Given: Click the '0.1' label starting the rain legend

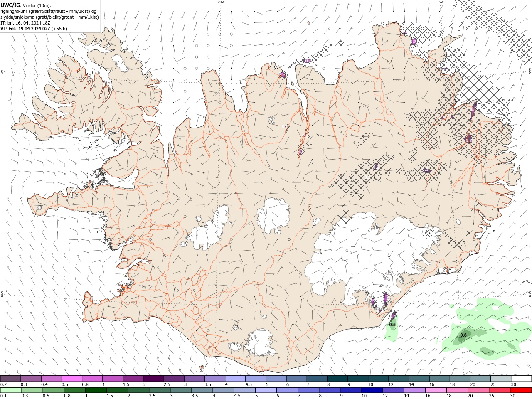Looking at the screenshot, I should point(4,396).
